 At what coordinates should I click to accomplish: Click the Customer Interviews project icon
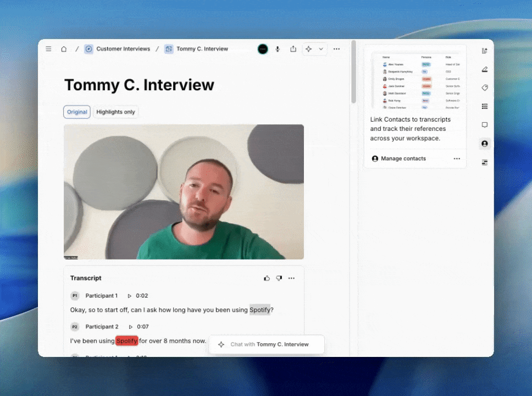click(88, 49)
